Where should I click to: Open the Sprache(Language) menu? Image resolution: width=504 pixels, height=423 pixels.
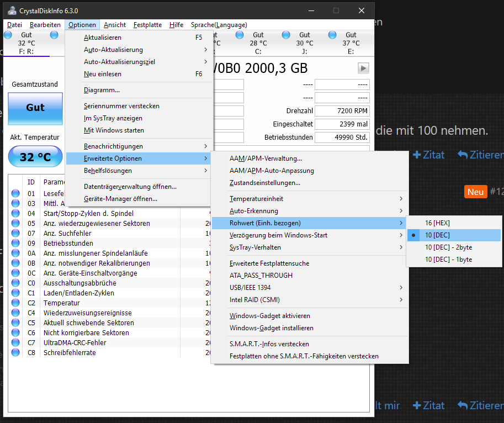[219, 25]
